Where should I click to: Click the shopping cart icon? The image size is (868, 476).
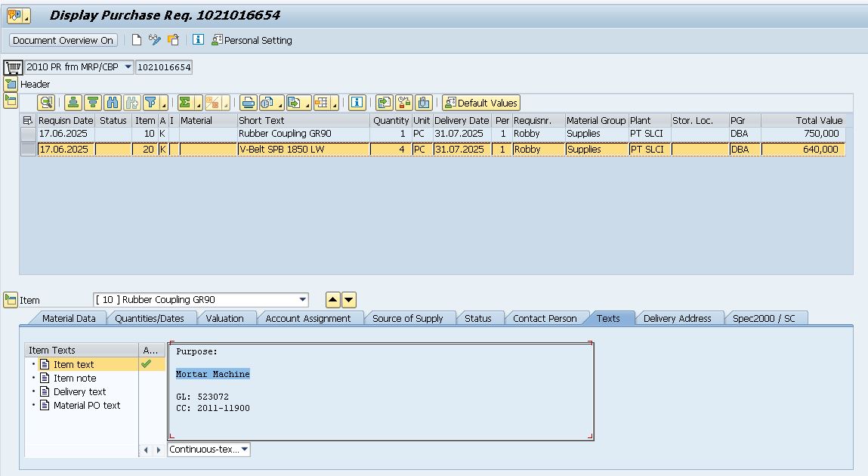click(x=14, y=67)
